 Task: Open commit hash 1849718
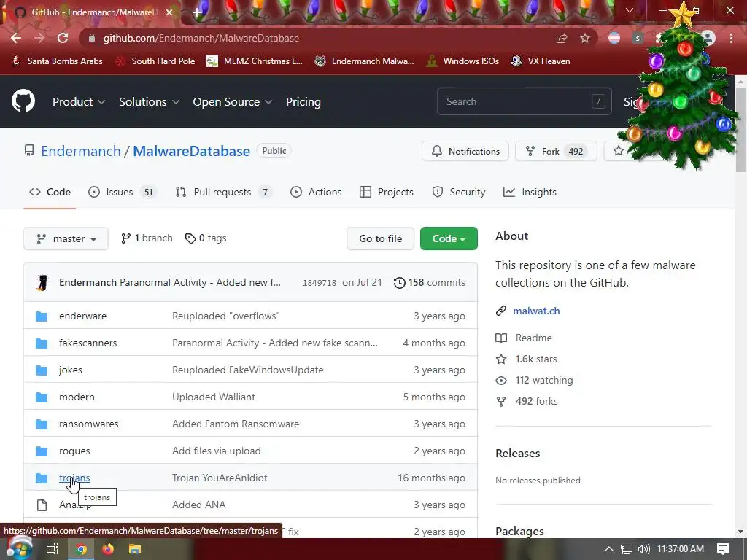coord(320,282)
